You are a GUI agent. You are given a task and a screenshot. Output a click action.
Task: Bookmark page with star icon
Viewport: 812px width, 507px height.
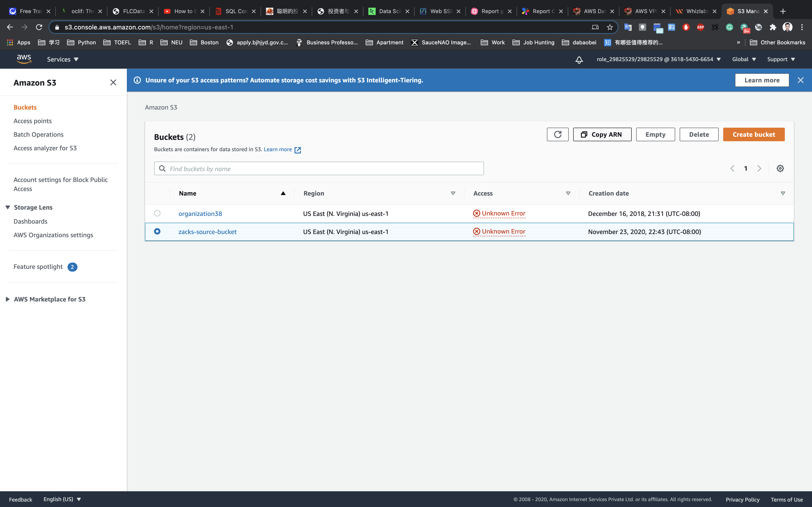(x=610, y=27)
